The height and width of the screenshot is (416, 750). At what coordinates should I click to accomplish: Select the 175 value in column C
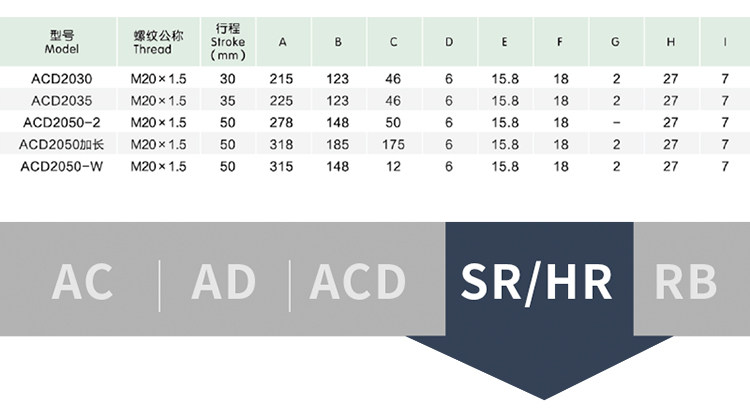pos(394,144)
